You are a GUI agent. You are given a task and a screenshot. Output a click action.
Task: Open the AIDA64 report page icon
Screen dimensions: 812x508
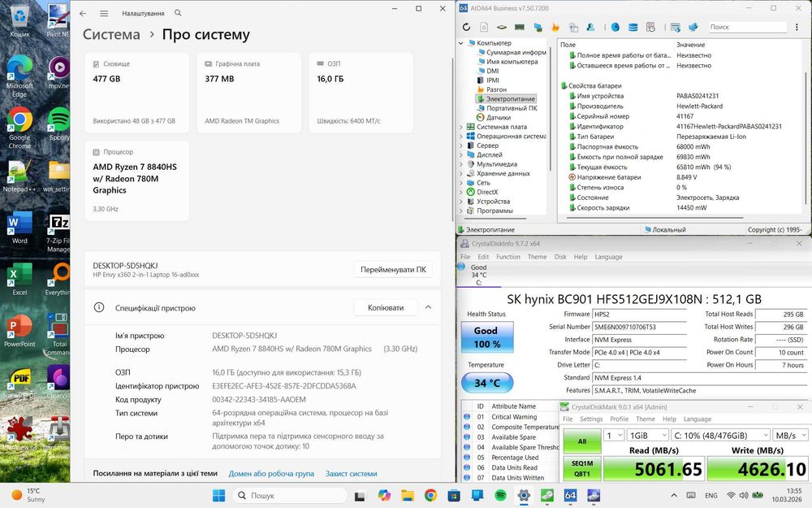pos(484,27)
